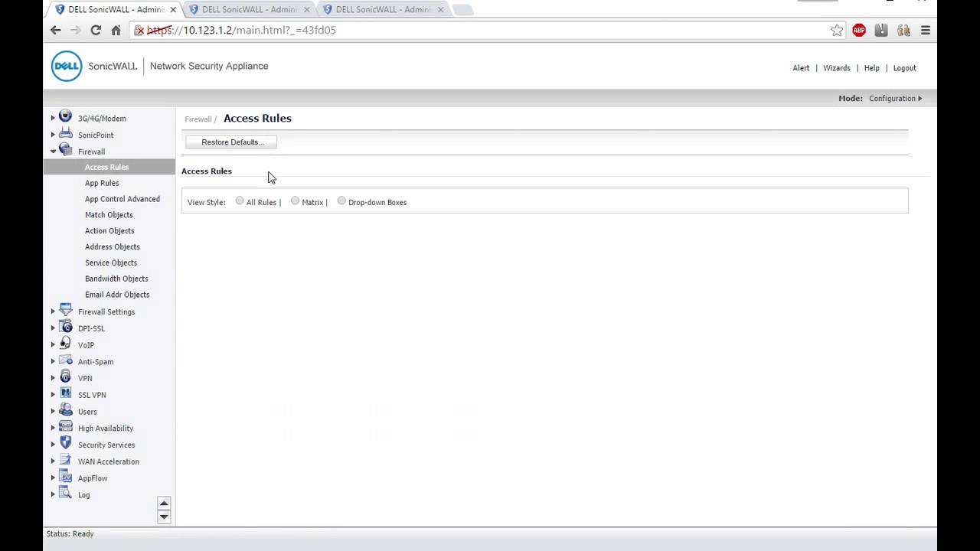Viewport: 980px width, 551px height.
Task: Click the VPN sidebar icon
Action: click(65, 377)
